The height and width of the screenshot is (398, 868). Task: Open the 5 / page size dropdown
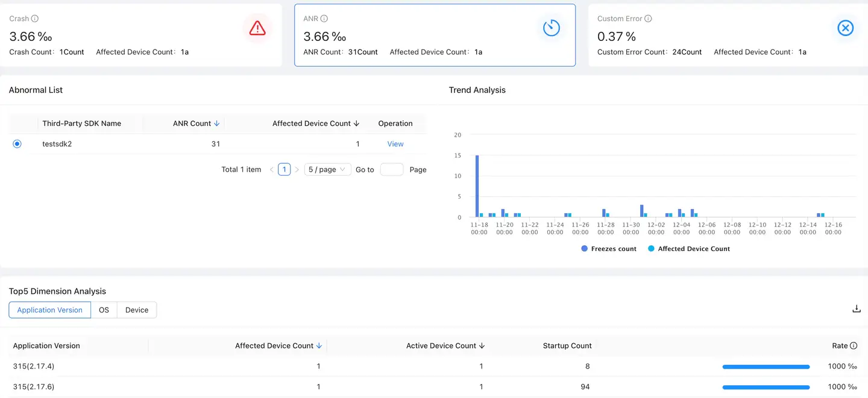coord(327,170)
